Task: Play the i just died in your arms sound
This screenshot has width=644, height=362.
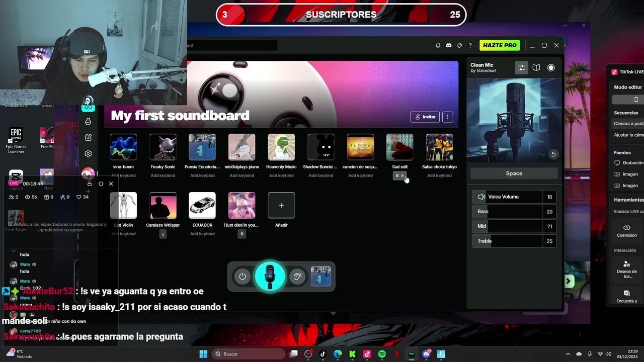Action: 242,206
